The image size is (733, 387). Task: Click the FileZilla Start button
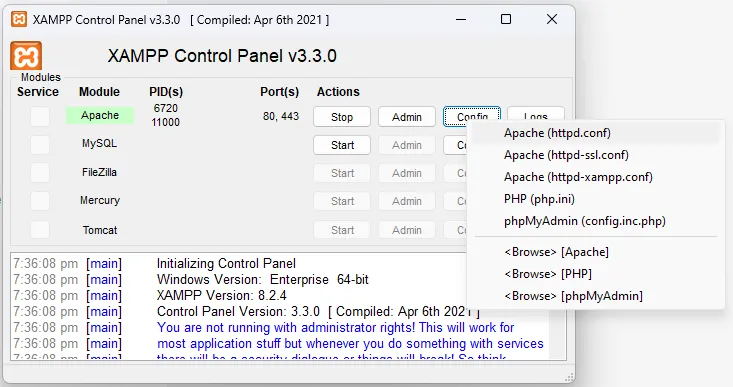[x=342, y=173]
